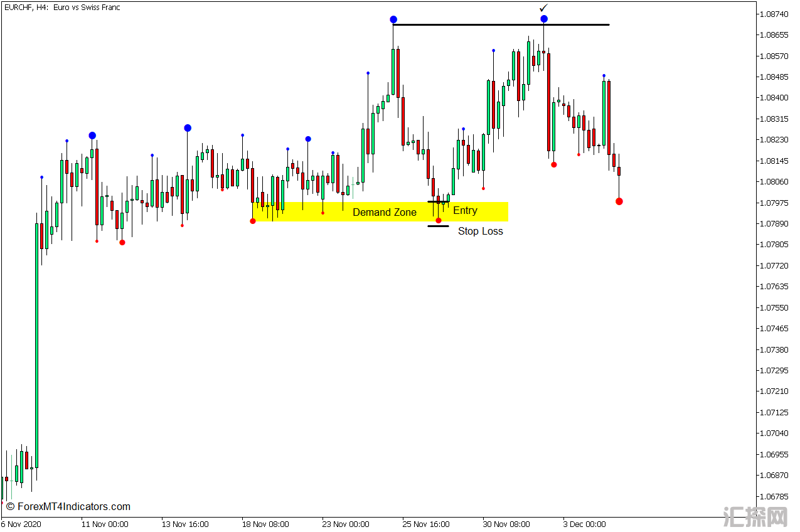Image resolution: width=800 pixels, height=532 pixels.
Task: Select the large blue dot above 13 Nov high
Action: pos(188,128)
